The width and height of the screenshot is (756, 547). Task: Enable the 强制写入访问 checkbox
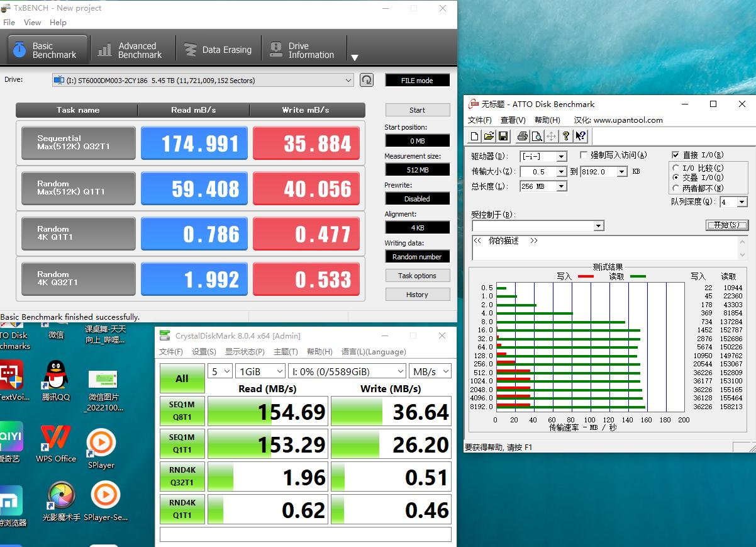[x=584, y=155]
